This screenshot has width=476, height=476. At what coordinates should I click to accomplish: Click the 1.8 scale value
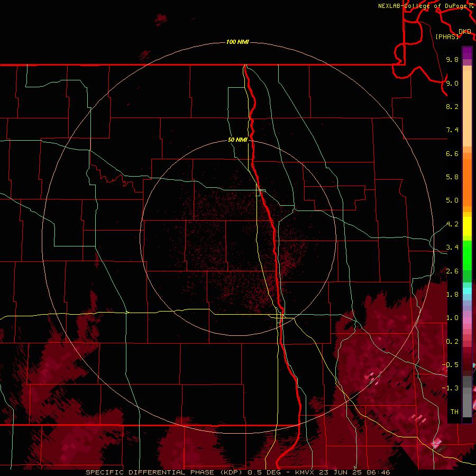point(452,295)
